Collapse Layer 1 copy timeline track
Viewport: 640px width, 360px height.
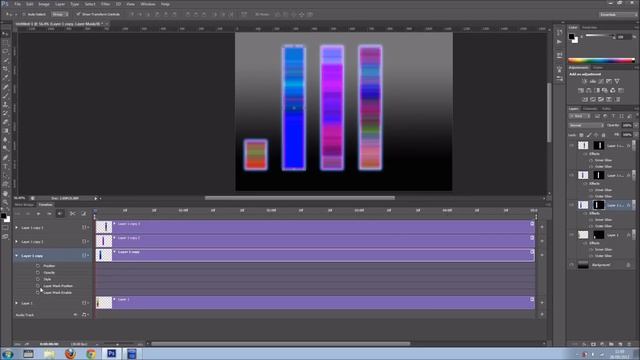(x=17, y=256)
